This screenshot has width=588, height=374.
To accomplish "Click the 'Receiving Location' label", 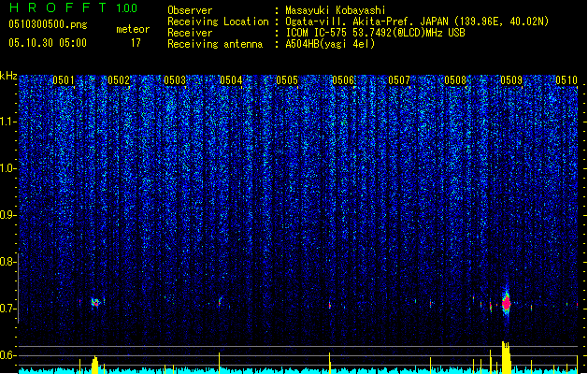I will (218, 22).
